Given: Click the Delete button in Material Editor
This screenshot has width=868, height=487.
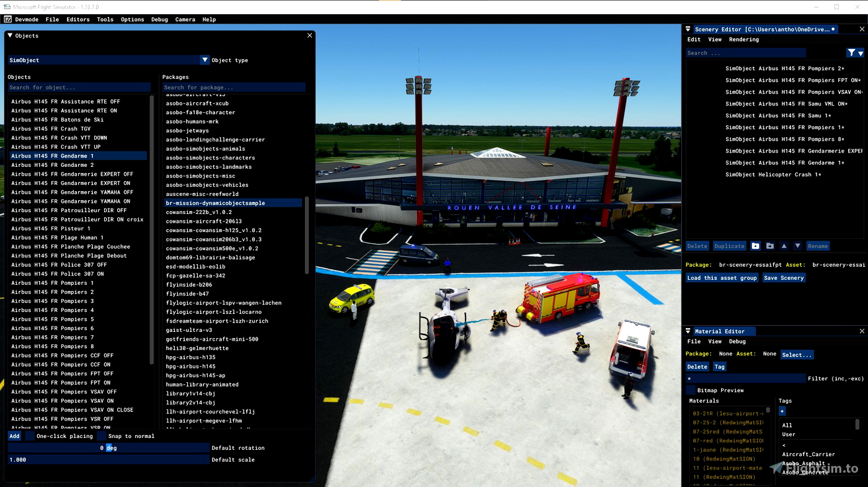Looking at the screenshot, I should tap(697, 367).
